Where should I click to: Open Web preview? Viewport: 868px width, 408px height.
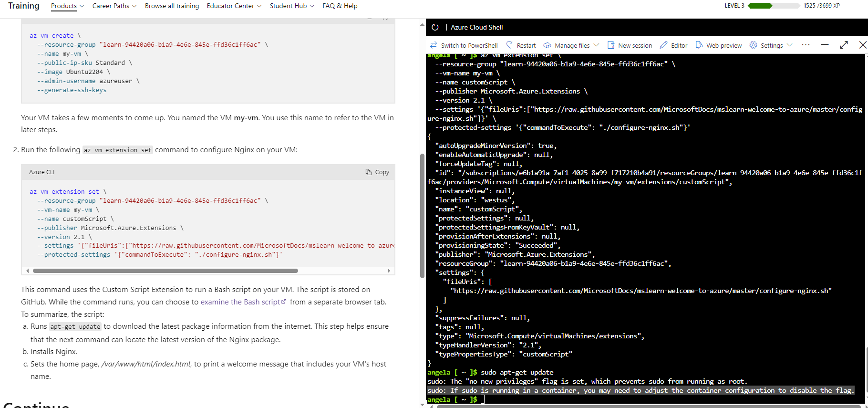coord(719,45)
